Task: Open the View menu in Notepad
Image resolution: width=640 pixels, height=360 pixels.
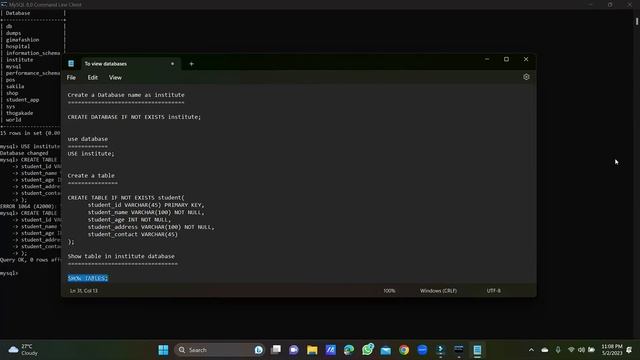Action: point(115,78)
